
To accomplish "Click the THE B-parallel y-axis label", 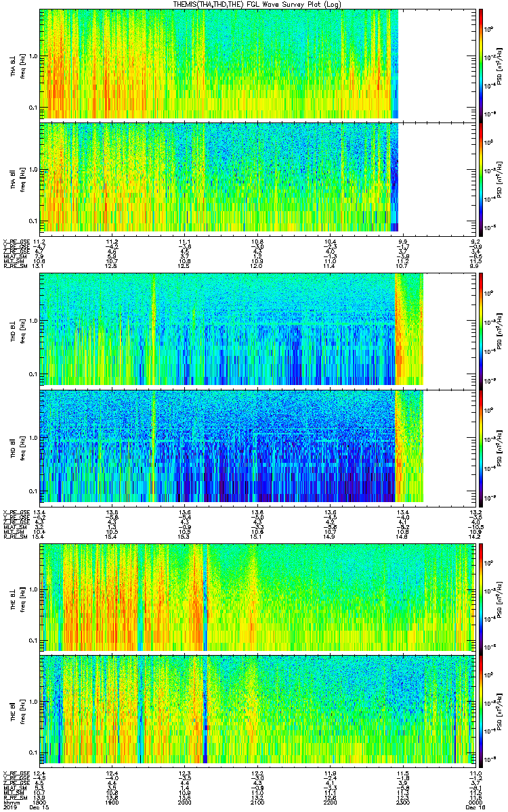I will [x=16, y=711].
